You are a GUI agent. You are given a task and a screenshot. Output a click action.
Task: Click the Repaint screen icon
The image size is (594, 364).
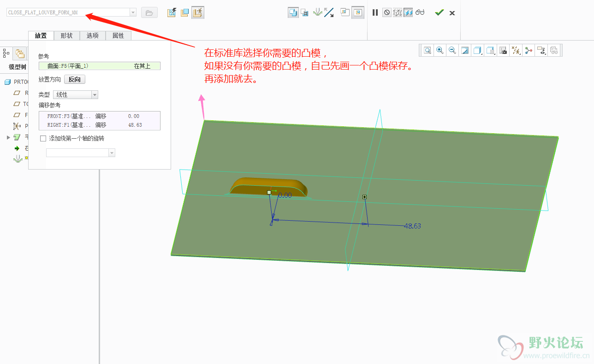click(x=465, y=50)
